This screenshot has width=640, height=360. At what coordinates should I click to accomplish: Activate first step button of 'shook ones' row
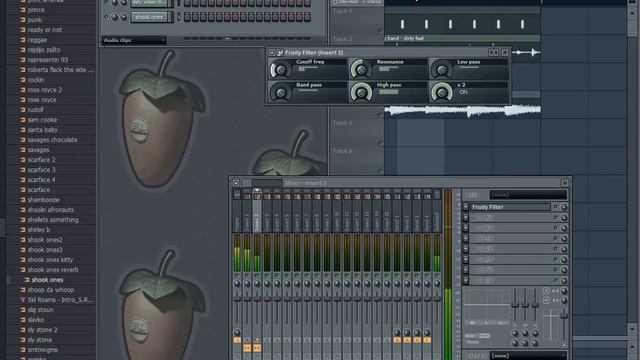point(187,17)
